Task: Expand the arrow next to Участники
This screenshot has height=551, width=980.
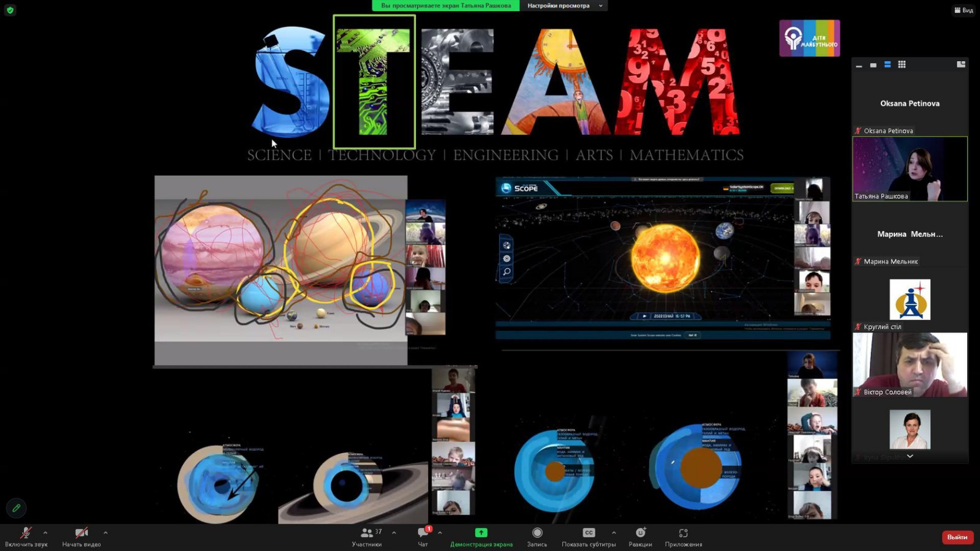Action: click(x=394, y=533)
